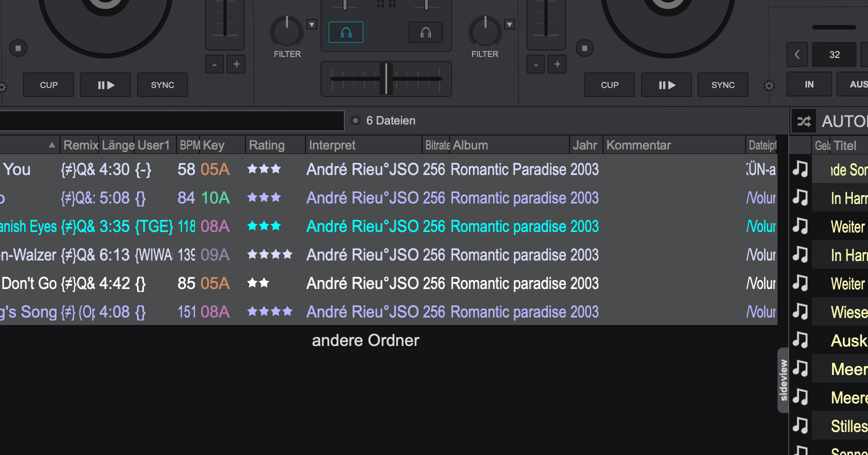Expand the sideview panel tab
This screenshot has height=455, width=868.
pyautogui.click(x=783, y=380)
